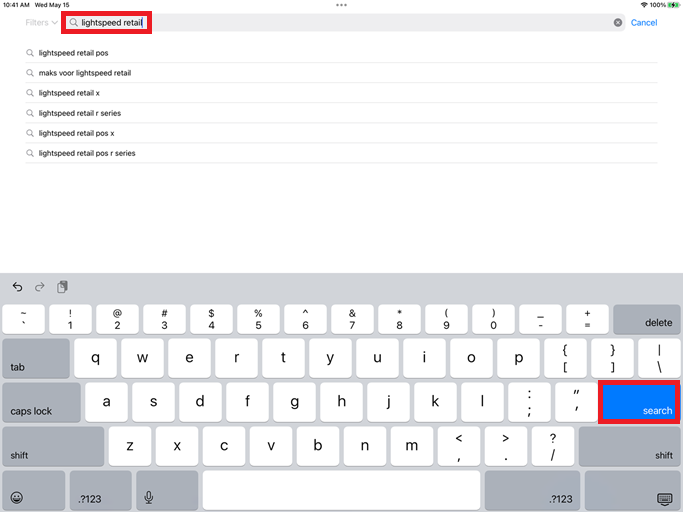
Task: Select suggestion "lightspeed retail pos r series"
Action: click(x=341, y=153)
